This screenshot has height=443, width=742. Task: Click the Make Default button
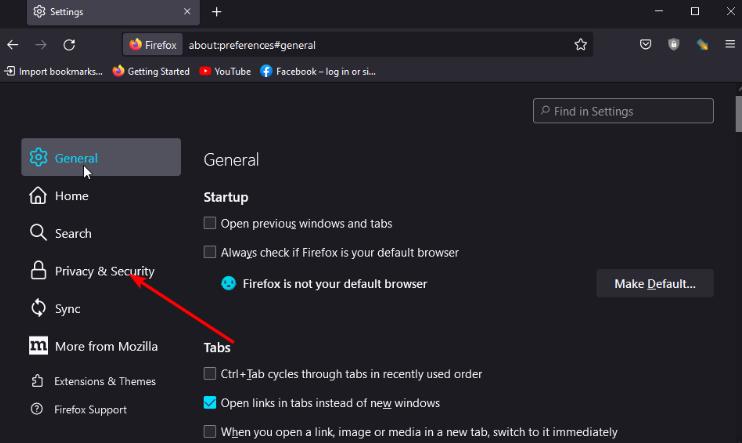pos(655,284)
